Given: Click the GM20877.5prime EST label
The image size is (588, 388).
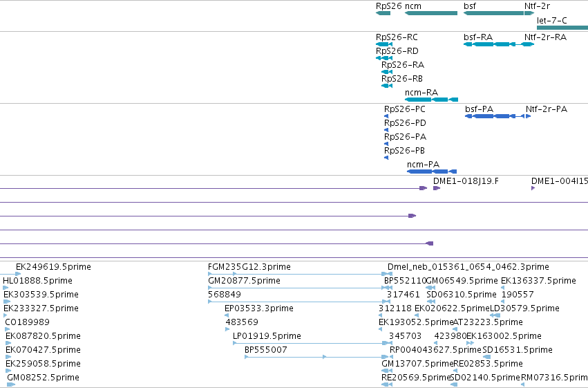Looking at the screenshot, I should 244,281.
